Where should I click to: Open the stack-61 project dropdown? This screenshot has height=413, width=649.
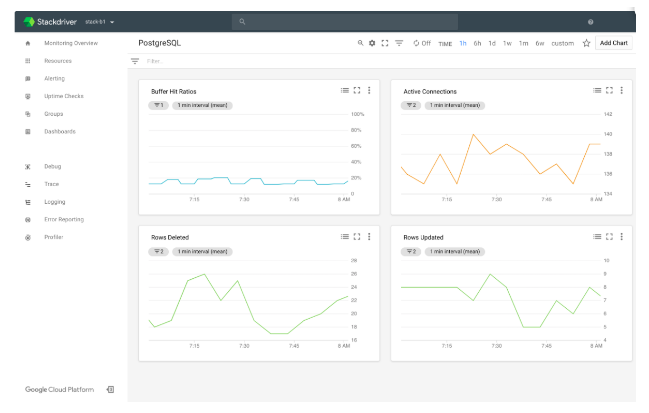coord(101,21)
